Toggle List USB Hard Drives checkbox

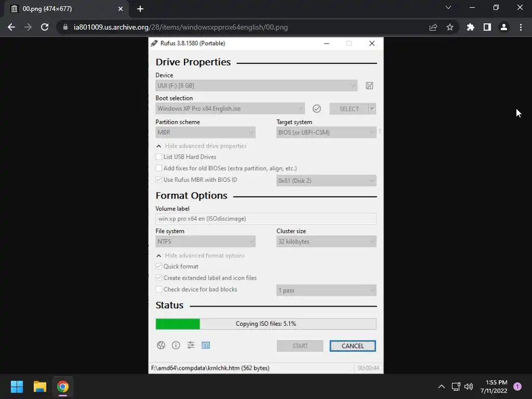click(x=158, y=157)
